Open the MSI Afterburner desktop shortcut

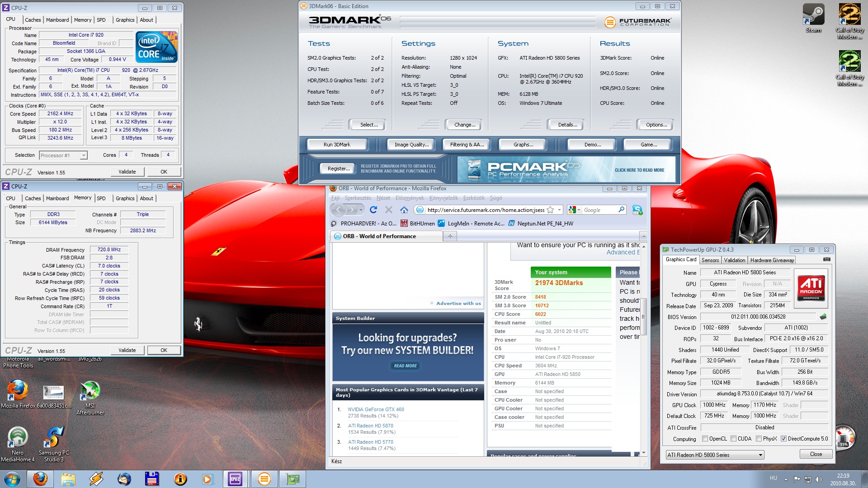pyautogui.click(x=90, y=398)
